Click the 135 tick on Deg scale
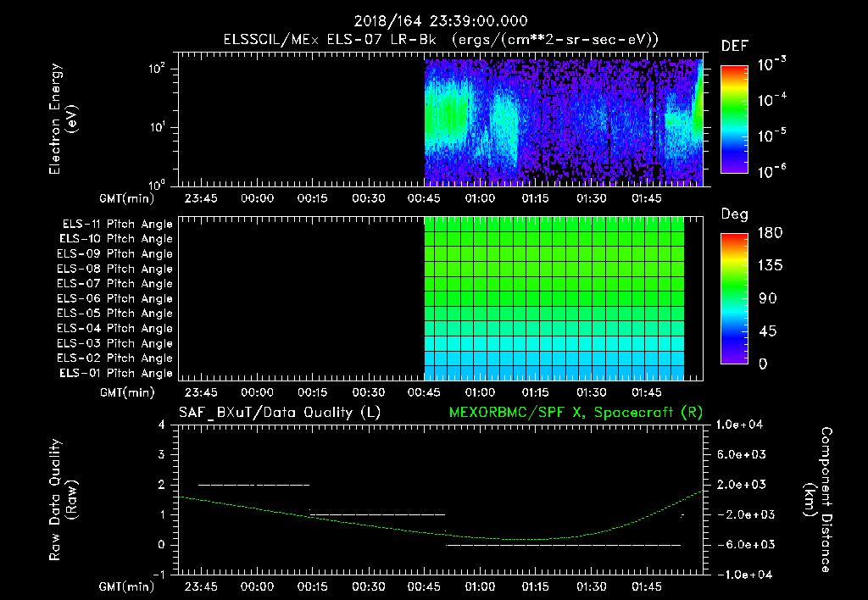868x600 pixels. (x=770, y=265)
